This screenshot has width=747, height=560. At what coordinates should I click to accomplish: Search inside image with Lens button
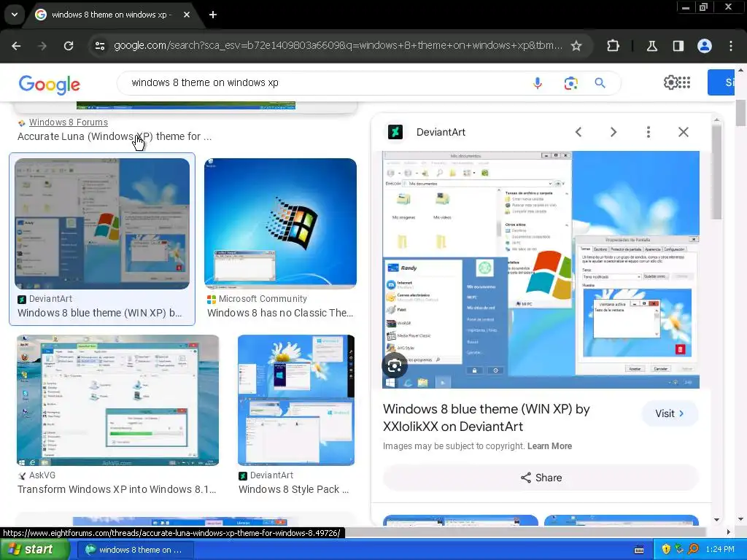tap(395, 366)
